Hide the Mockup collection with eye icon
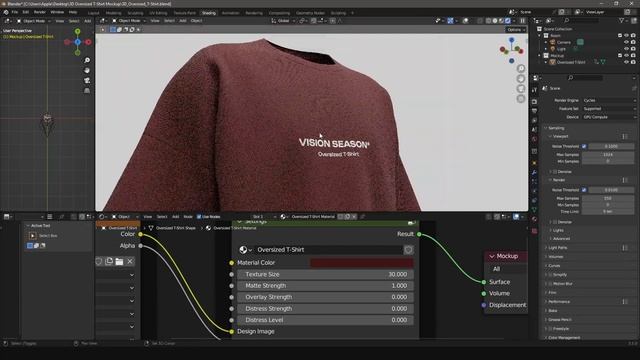 point(627,56)
